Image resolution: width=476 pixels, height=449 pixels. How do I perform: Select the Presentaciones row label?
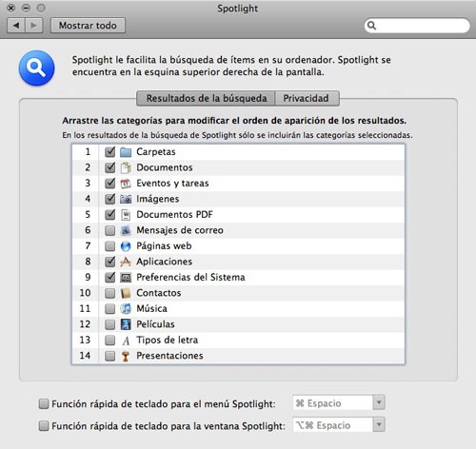click(x=169, y=356)
